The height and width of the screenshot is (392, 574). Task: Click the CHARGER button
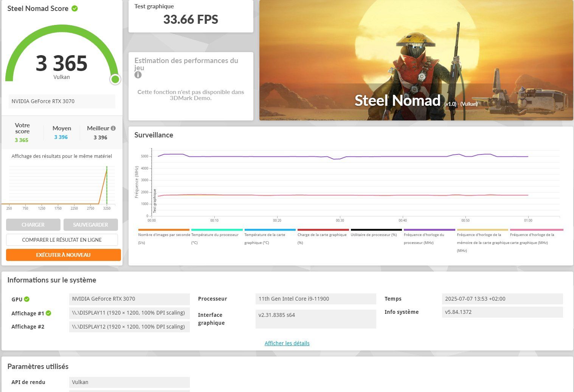tap(33, 225)
